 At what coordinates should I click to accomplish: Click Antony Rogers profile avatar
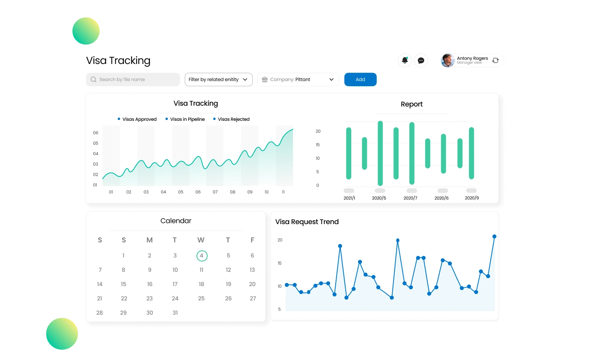[x=447, y=60]
